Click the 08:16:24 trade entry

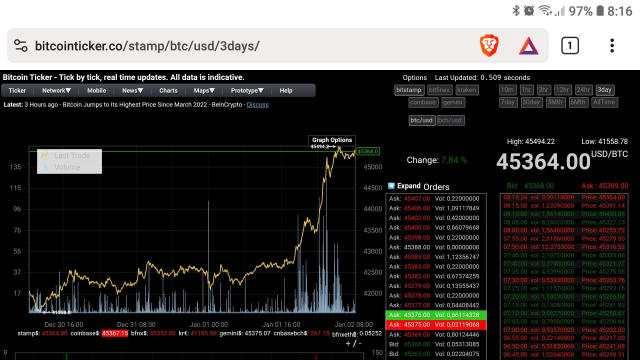click(564, 198)
